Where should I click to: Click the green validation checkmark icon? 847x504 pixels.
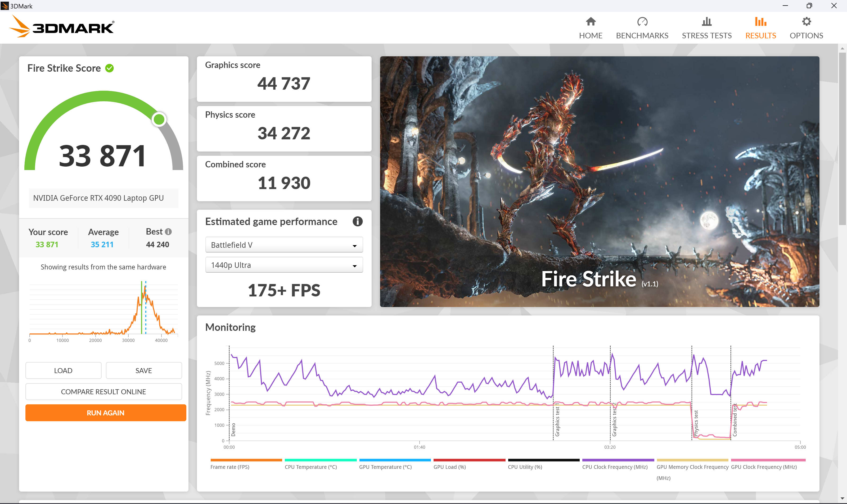click(x=109, y=68)
